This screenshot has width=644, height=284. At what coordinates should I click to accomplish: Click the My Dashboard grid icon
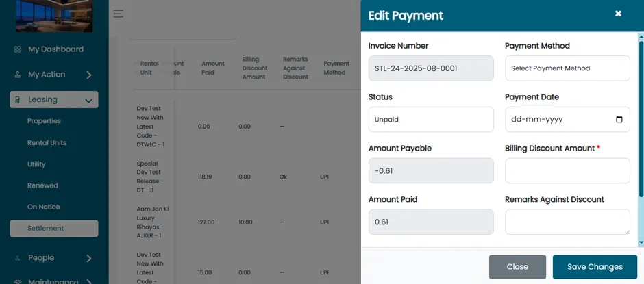pyautogui.click(x=17, y=49)
